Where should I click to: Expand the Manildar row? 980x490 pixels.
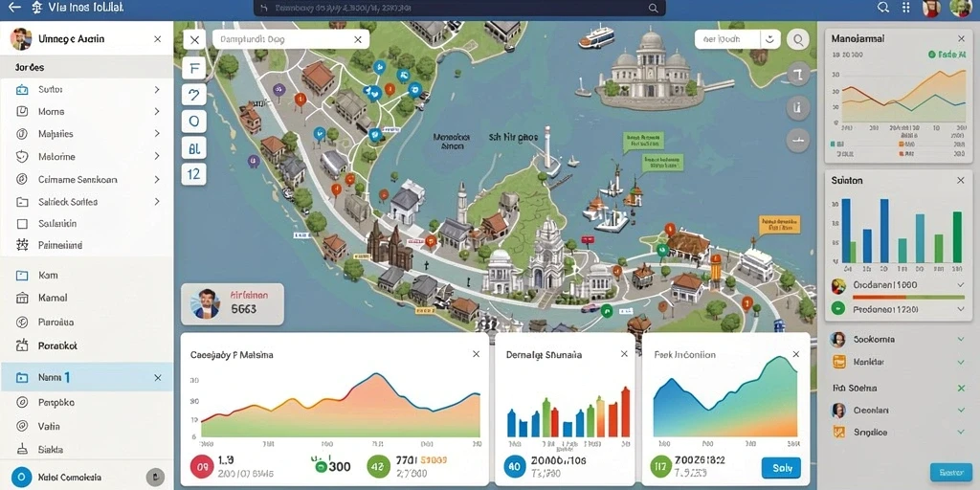[961, 362]
